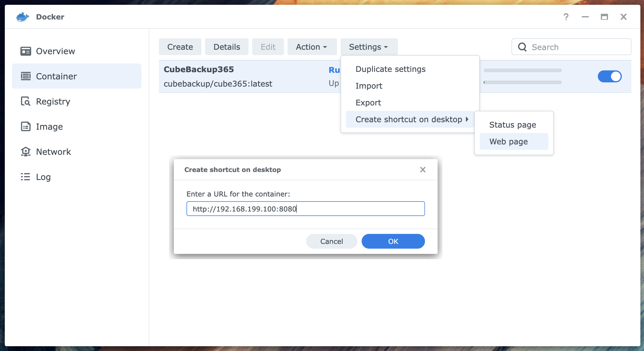Image resolution: width=644 pixels, height=351 pixels.
Task: Choose Status page submenu item
Action: [514, 125]
